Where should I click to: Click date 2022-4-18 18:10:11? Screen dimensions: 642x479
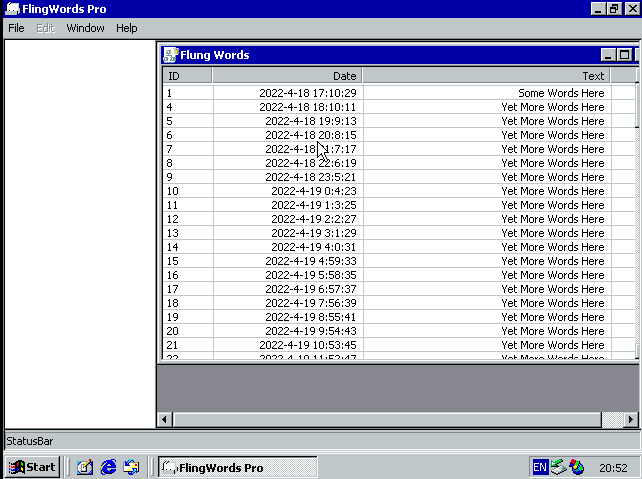tap(307, 107)
